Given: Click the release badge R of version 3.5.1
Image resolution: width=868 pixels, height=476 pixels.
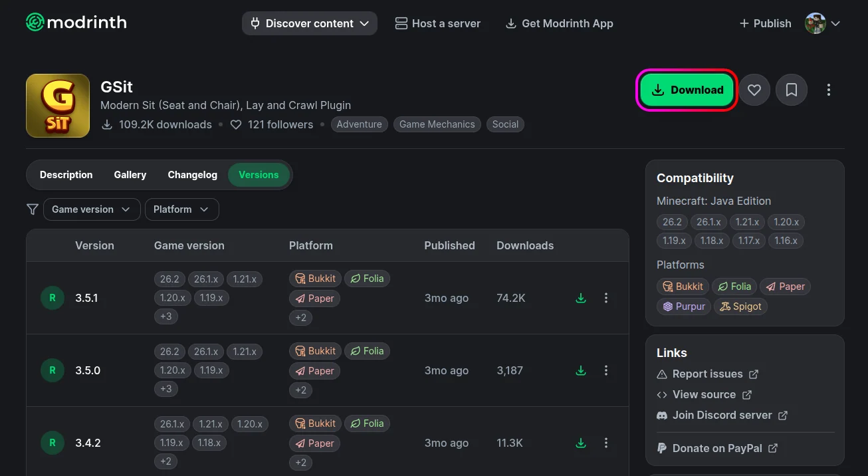Looking at the screenshot, I should pyautogui.click(x=53, y=298).
